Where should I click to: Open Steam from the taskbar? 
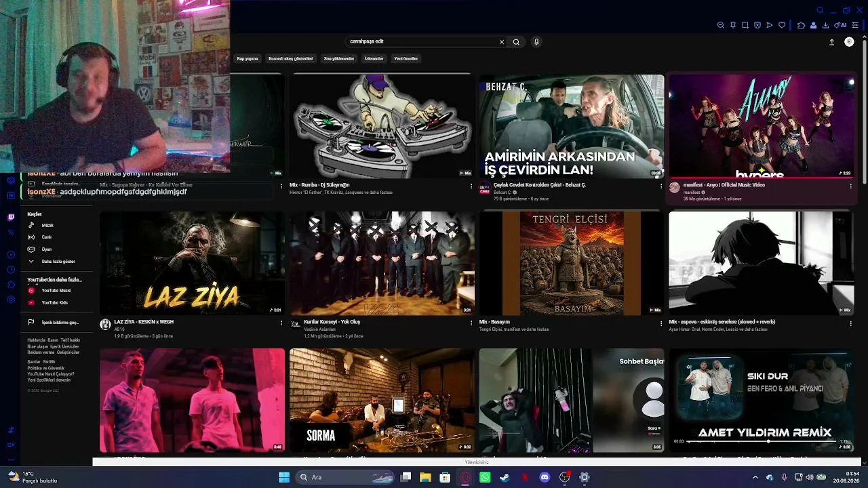505,477
